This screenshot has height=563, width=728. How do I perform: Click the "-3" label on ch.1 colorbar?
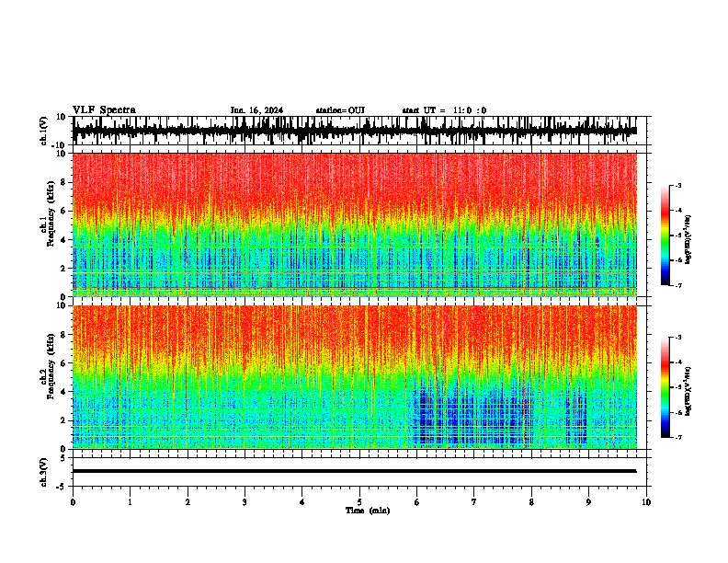click(677, 185)
